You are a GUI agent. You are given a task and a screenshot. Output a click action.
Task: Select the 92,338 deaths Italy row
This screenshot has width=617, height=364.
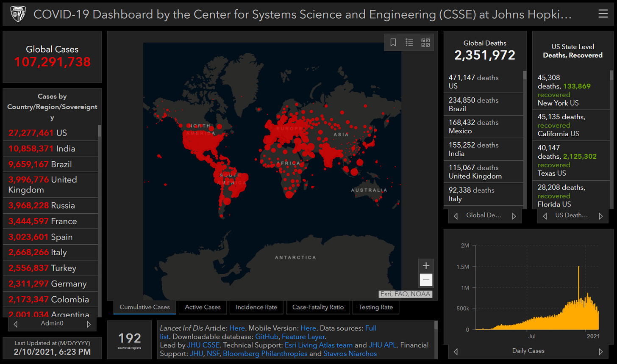(x=484, y=194)
